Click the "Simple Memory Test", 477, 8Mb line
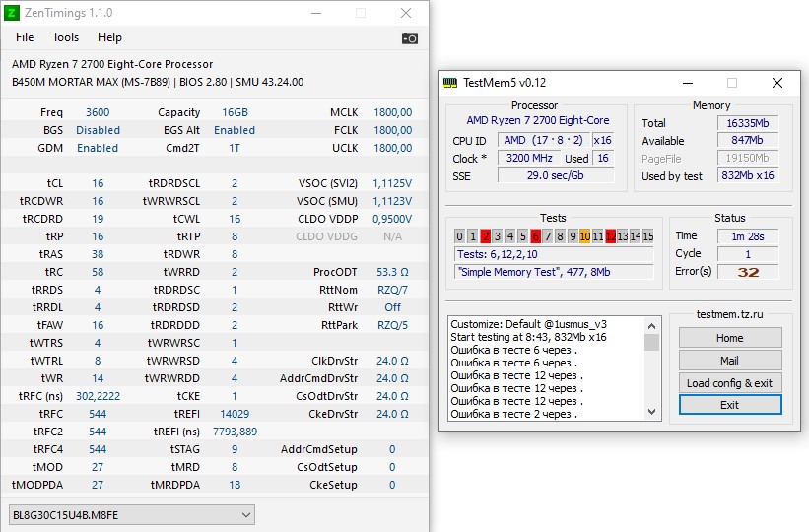This screenshot has height=532, width=809. click(x=554, y=272)
